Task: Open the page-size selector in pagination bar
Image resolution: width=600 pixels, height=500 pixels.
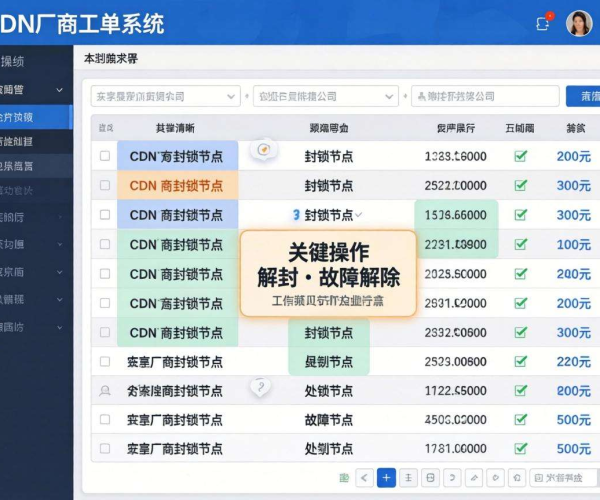Action: point(564,477)
